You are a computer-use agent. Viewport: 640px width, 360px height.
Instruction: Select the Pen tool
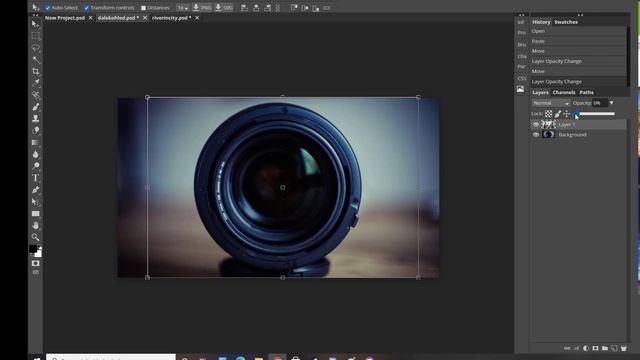pyautogui.click(x=36, y=190)
